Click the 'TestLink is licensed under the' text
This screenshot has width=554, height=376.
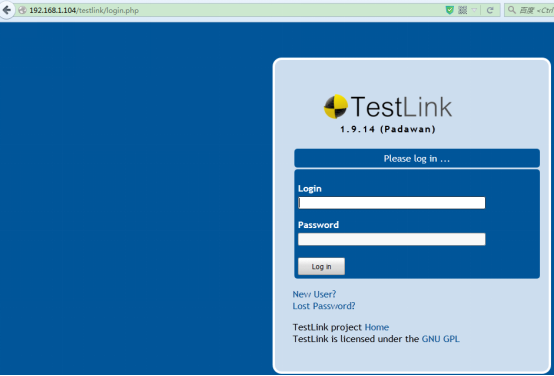[356, 339]
